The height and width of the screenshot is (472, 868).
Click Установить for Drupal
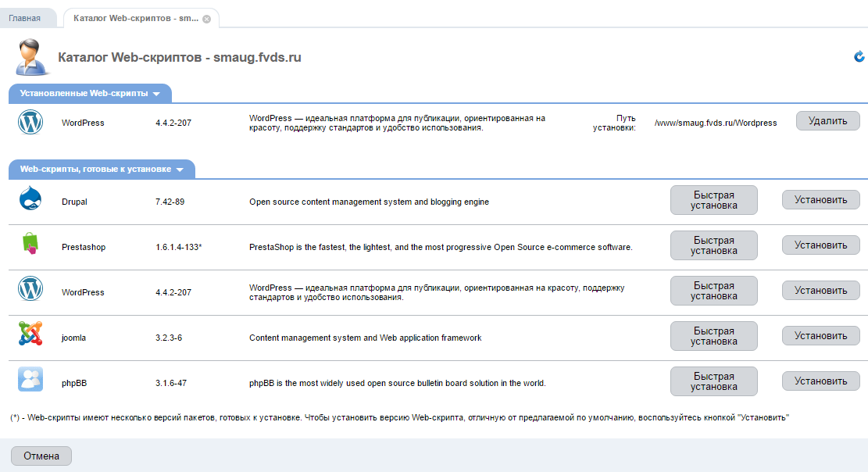[x=821, y=200]
